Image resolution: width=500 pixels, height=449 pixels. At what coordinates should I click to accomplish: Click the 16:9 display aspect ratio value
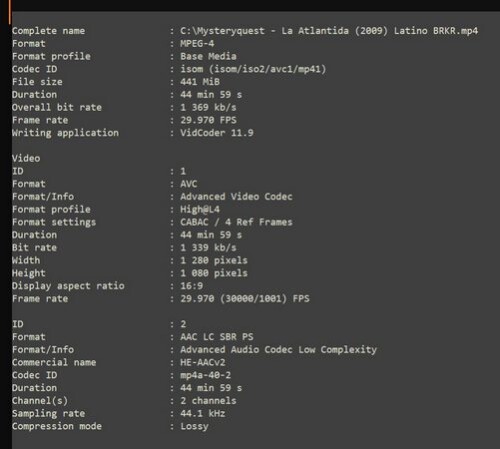[192, 286]
